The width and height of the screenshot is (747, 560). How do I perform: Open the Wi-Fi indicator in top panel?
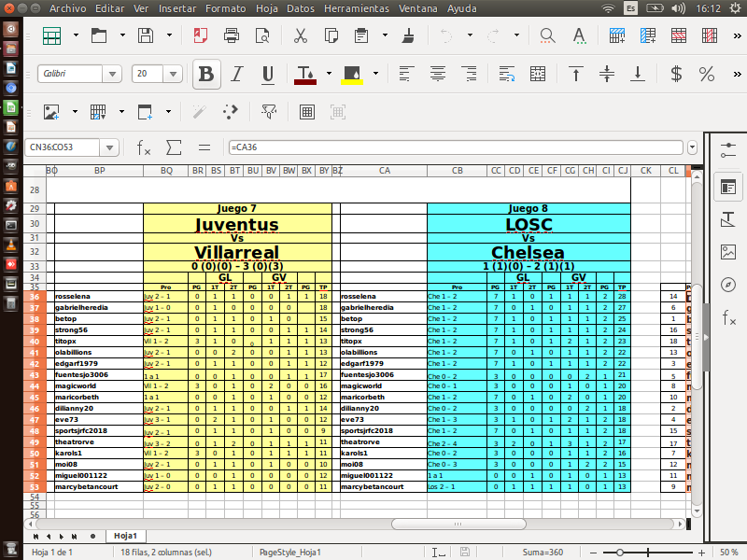609,8
